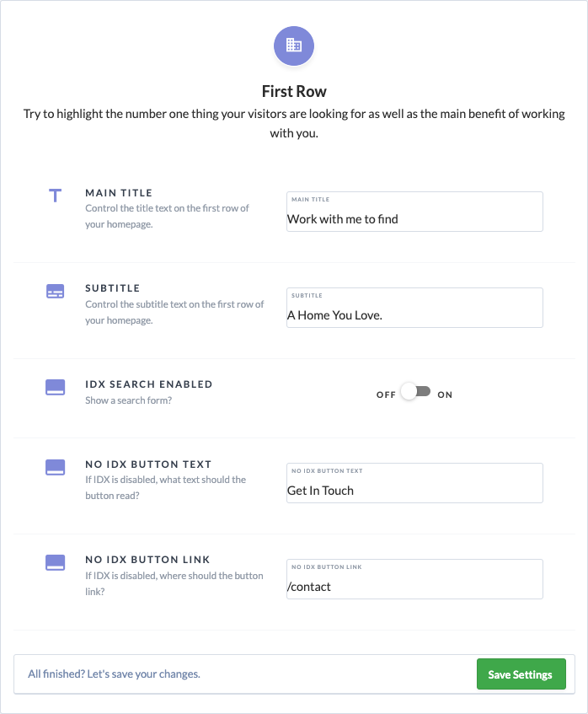The width and height of the screenshot is (588, 714).
Task: Click the No IDX Button Link icon
Action: pos(55,562)
